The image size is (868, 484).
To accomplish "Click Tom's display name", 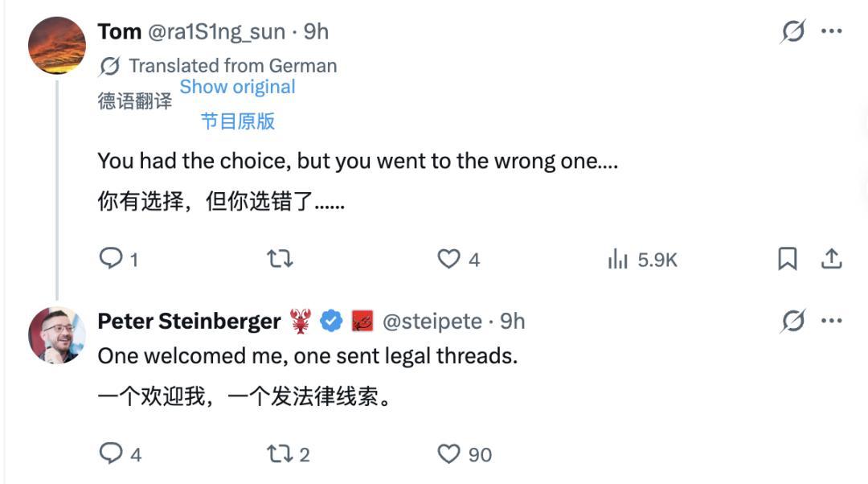I will pos(119,32).
